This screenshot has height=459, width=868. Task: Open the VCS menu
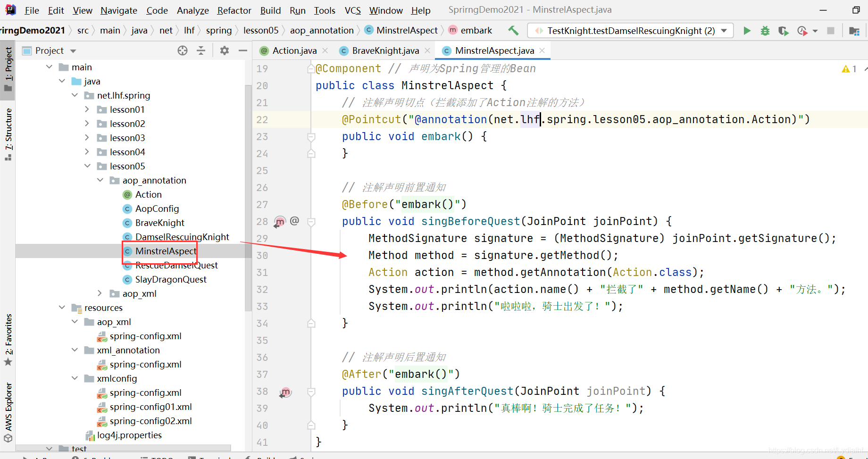tap(353, 10)
